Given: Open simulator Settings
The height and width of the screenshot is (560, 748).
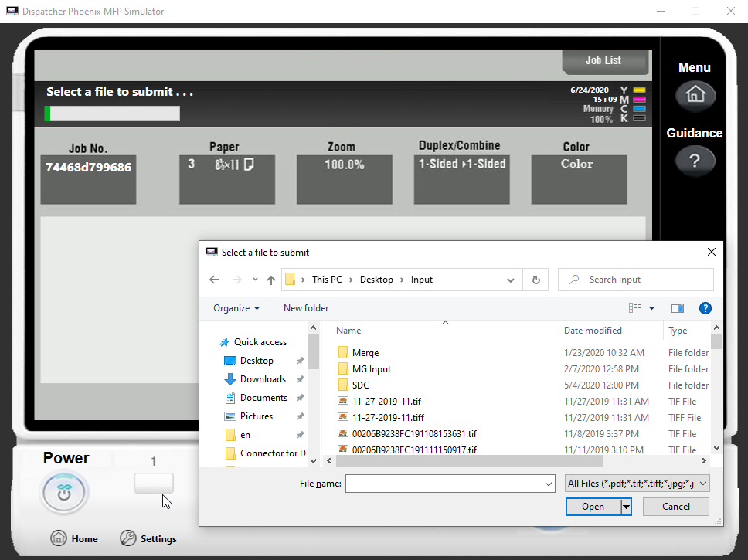Looking at the screenshot, I should click(x=148, y=538).
